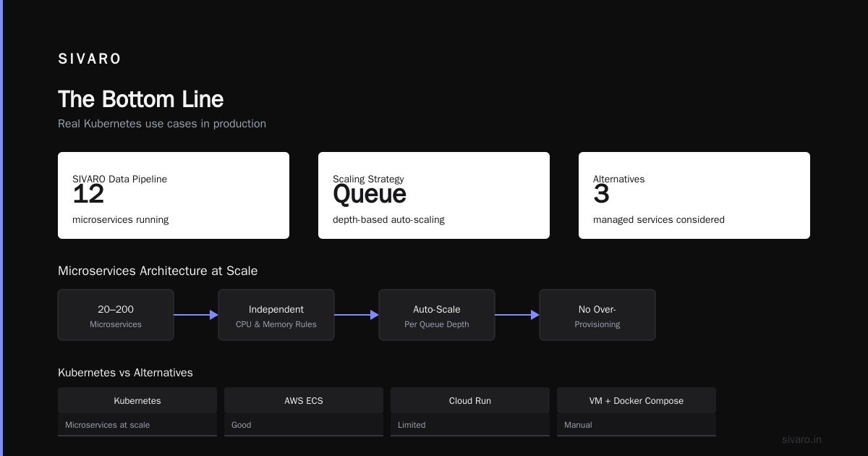The height and width of the screenshot is (456, 868).
Task: Open the SIVARO Data Pipeline card
Action: (174, 195)
